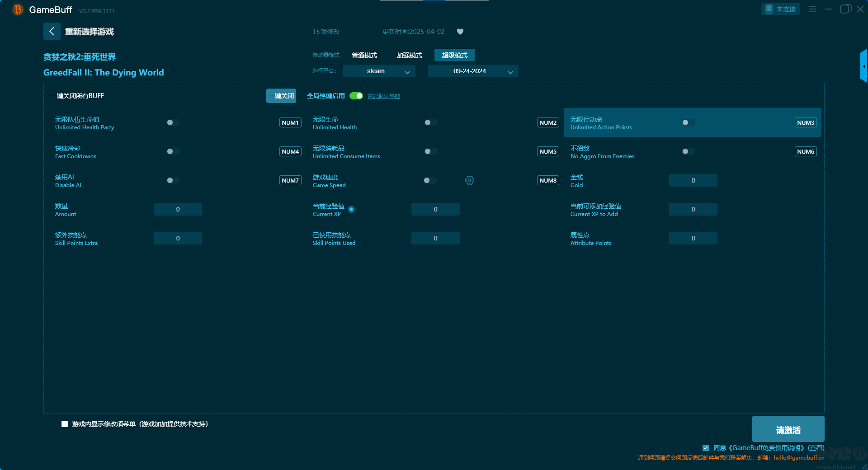
Task: Expand the blue side panel arrow
Action: point(863,66)
